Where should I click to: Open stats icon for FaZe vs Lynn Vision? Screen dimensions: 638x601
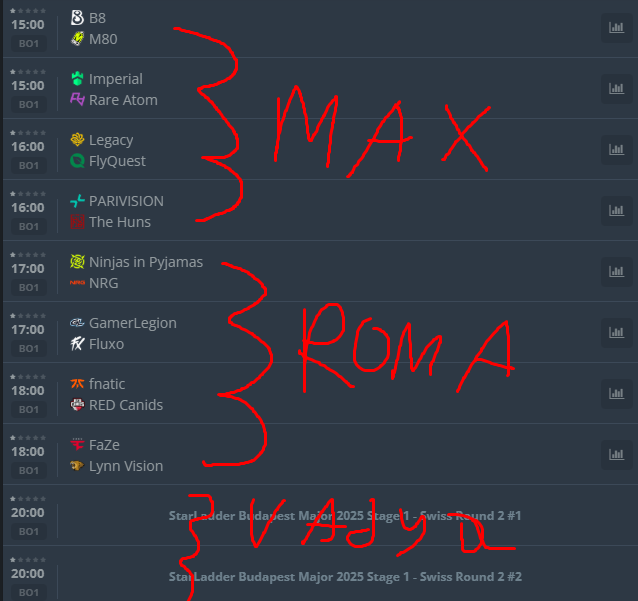click(x=616, y=455)
